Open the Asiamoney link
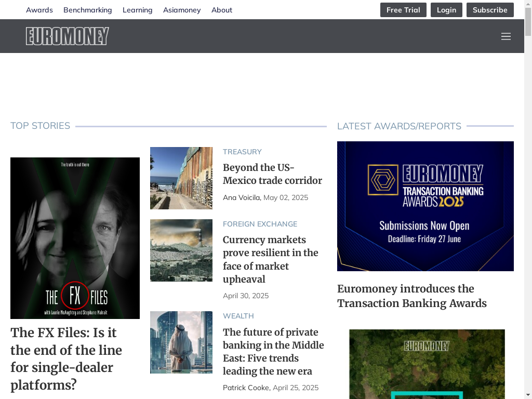Viewport: 532px width, 399px height. click(x=182, y=10)
